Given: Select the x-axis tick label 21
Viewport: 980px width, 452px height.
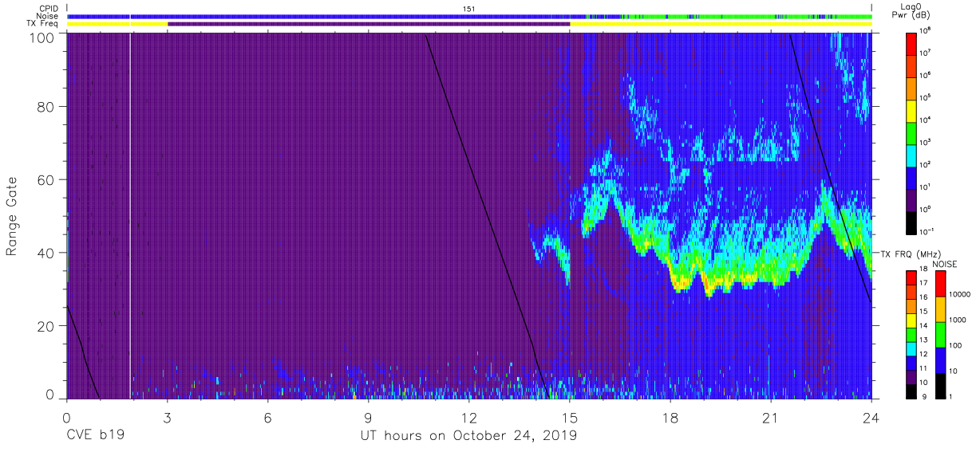Looking at the screenshot, I should [x=771, y=418].
